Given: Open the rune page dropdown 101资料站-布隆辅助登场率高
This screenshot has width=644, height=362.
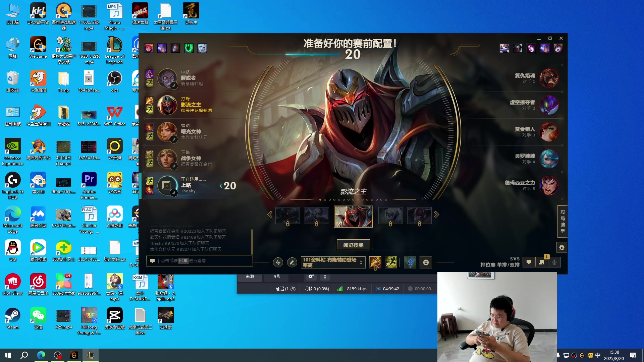Looking at the screenshot, I should pyautogui.click(x=333, y=262).
